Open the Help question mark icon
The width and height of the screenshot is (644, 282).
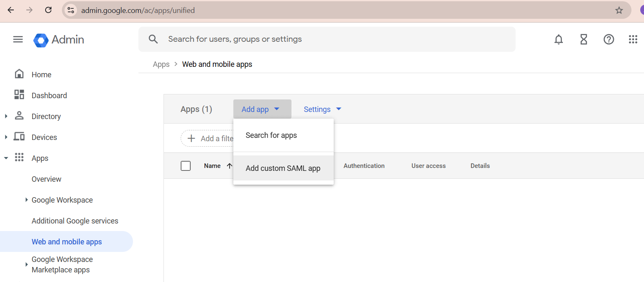click(x=608, y=39)
